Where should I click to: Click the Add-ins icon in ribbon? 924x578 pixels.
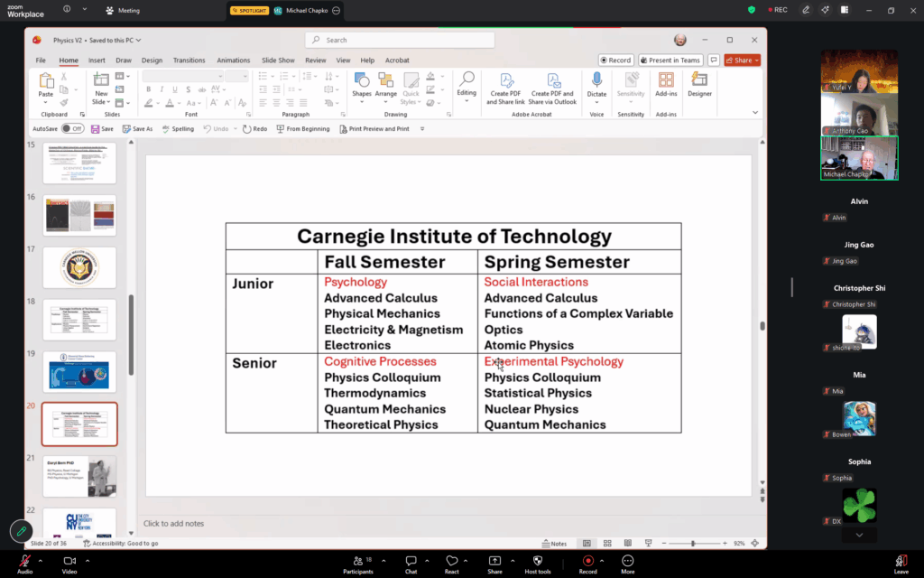coord(666,81)
